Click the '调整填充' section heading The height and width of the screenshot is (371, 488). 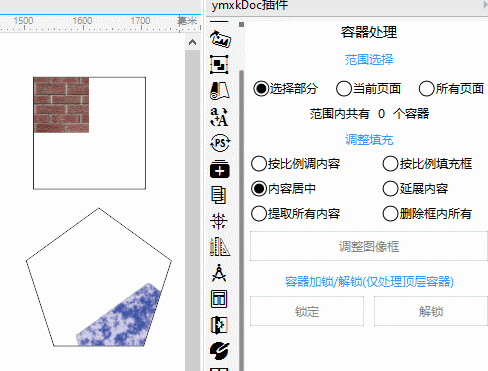coord(369,140)
